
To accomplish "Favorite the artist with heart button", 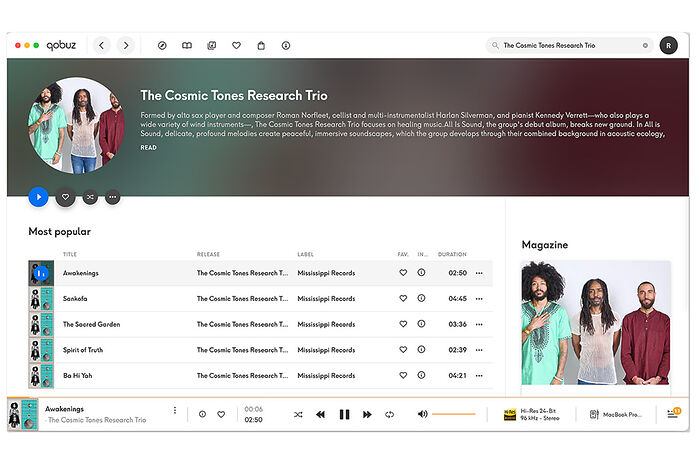I will [65, 197].
